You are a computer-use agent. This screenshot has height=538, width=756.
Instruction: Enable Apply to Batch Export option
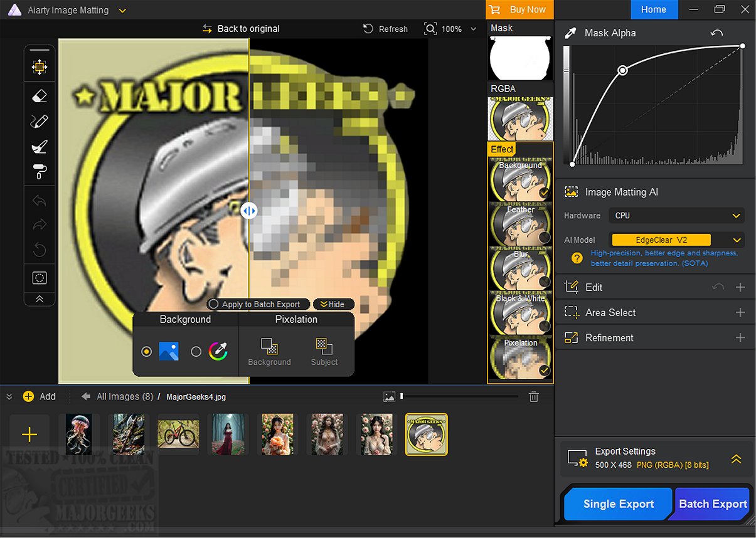[x=214, y=304]
